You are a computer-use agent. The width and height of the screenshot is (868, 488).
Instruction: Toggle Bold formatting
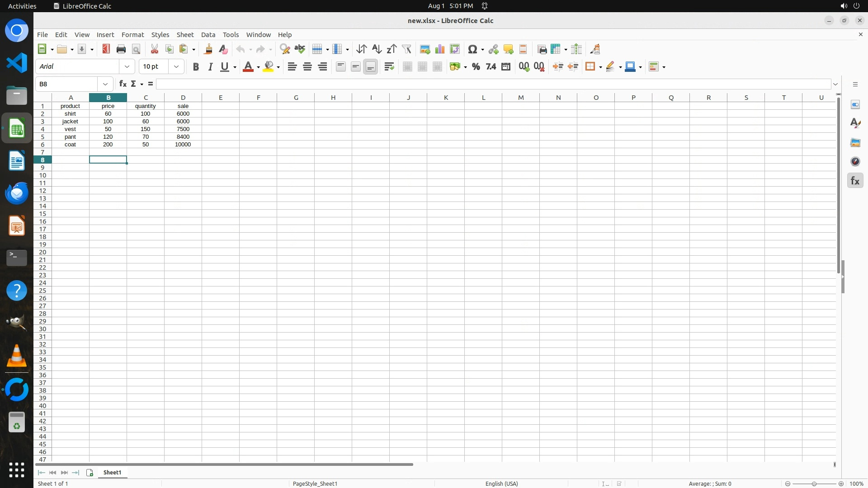(196, 67)
